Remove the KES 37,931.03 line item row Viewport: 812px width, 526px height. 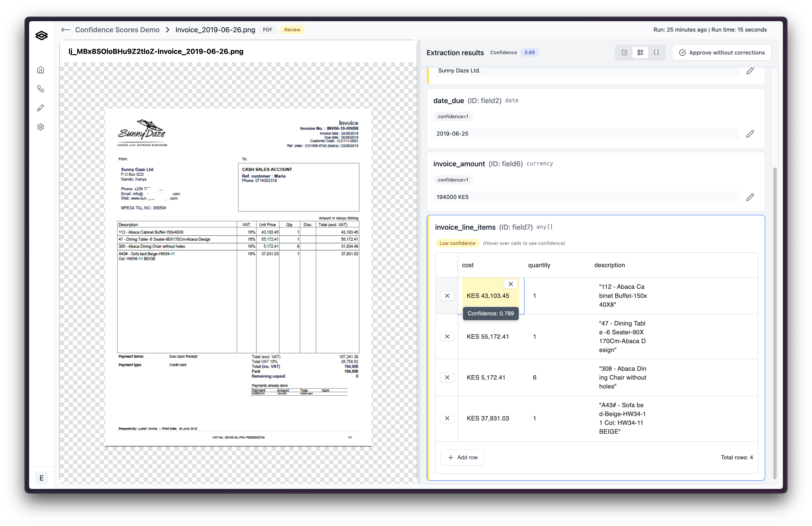[x=447, y=418]
